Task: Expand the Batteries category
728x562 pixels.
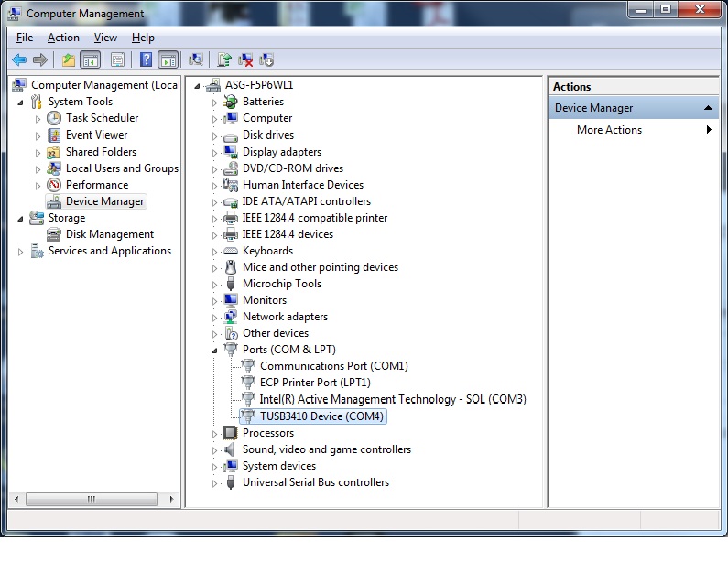Action: point(214,103)
